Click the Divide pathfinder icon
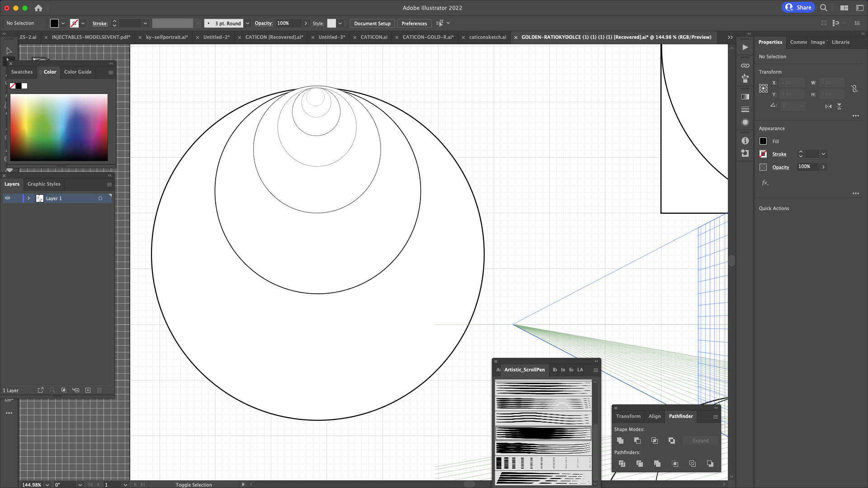Image resolution: width=868 pixels, height=488 pixels. tap(622, 464)
